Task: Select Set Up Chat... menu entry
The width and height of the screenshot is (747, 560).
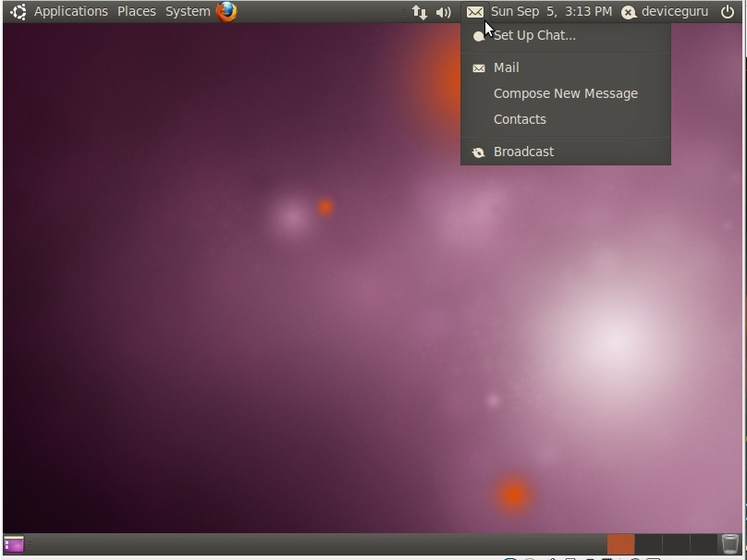Action: tap(566, 36)
